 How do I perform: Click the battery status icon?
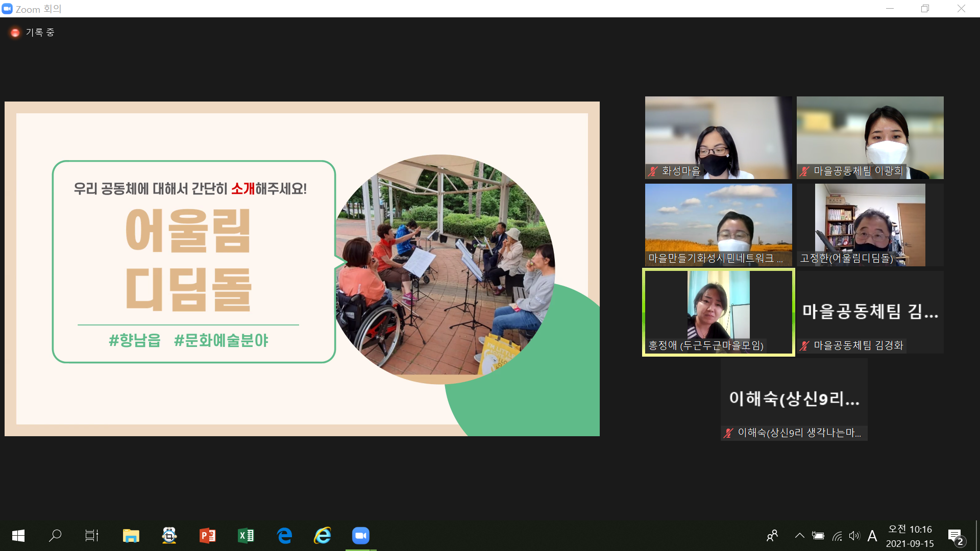tap(818, 536)
